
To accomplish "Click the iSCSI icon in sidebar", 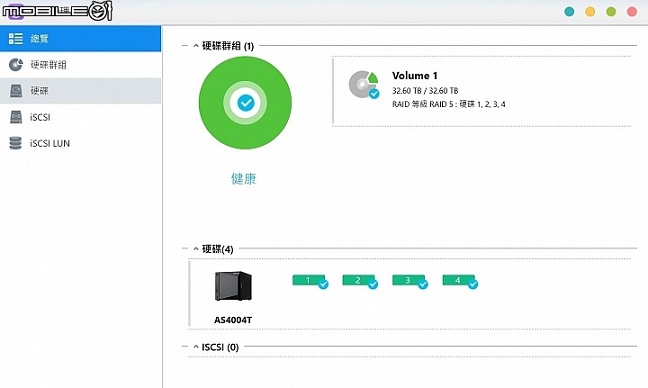I will pos(16,117).
